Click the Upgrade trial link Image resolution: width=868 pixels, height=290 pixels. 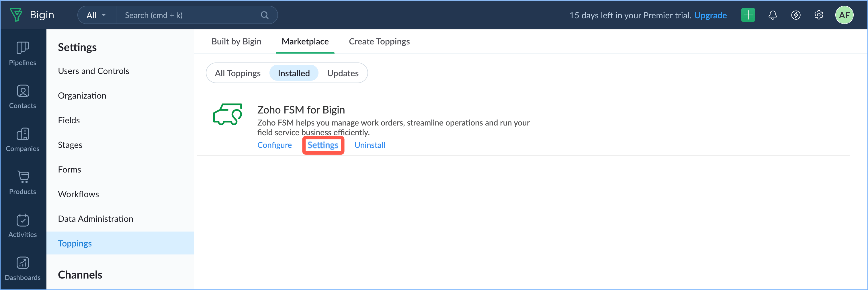(710, 15)
